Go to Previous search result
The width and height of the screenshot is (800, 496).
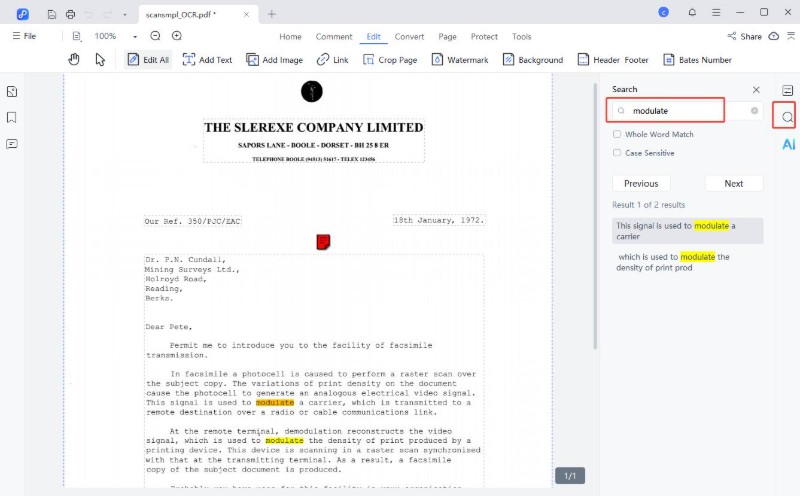(641, 184)
